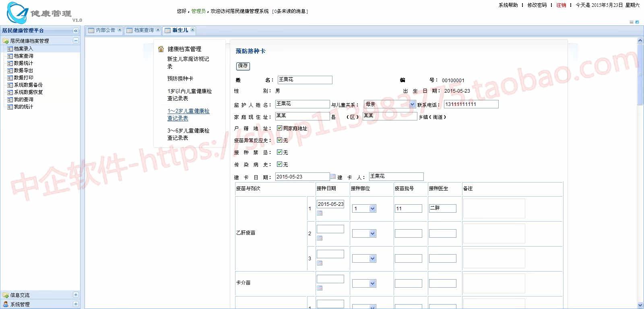The image size is (644, 309).
Task: Open 系统帮助 link
Action: click(508, 5)
